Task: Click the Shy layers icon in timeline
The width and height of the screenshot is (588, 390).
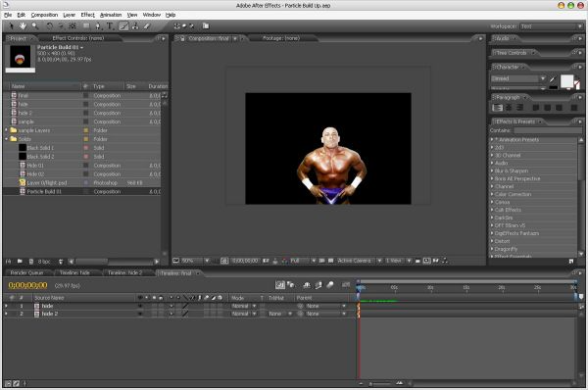Action: pos(307,285)
